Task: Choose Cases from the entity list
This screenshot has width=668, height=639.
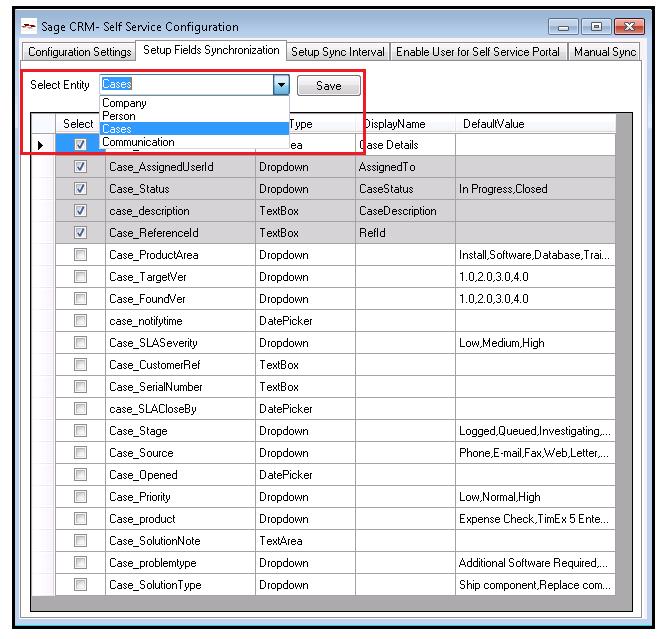Action: click(194, 129)
